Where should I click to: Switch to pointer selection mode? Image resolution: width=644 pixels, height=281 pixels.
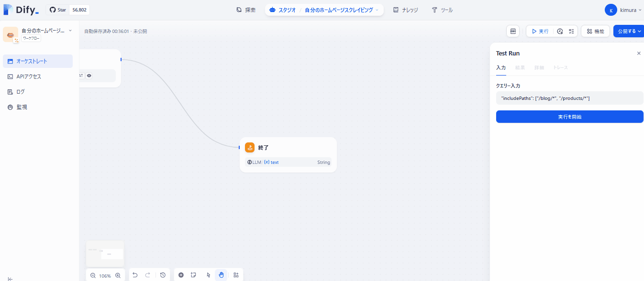click(208, 275)
